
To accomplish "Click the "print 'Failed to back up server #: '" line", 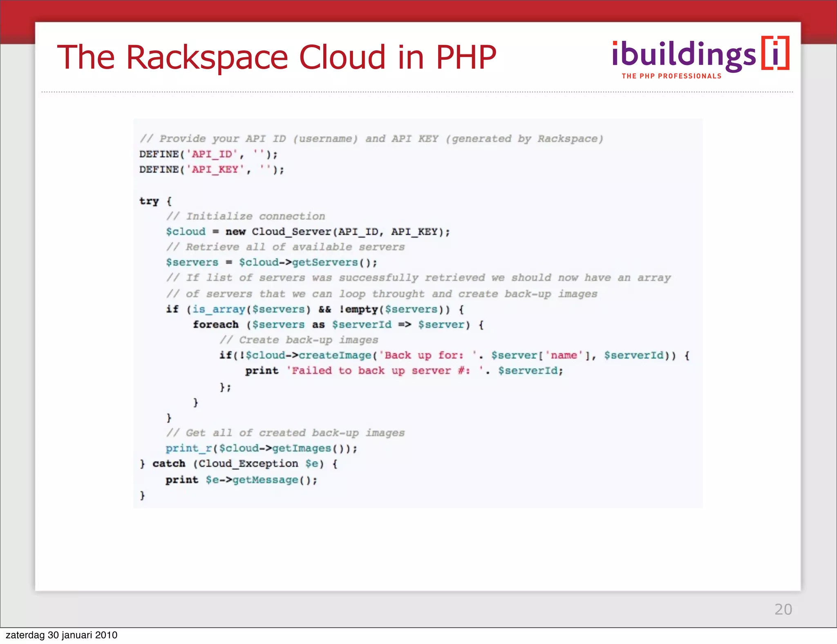I will 404,371.
